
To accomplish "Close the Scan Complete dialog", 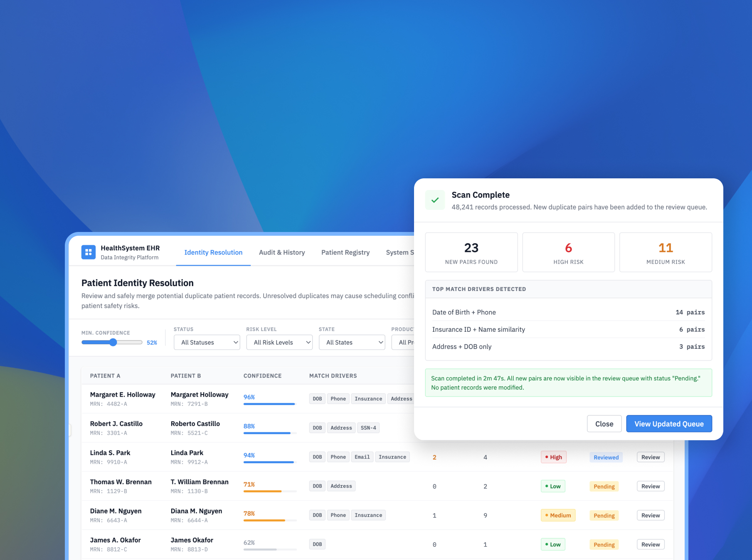I will pos(604,424).
